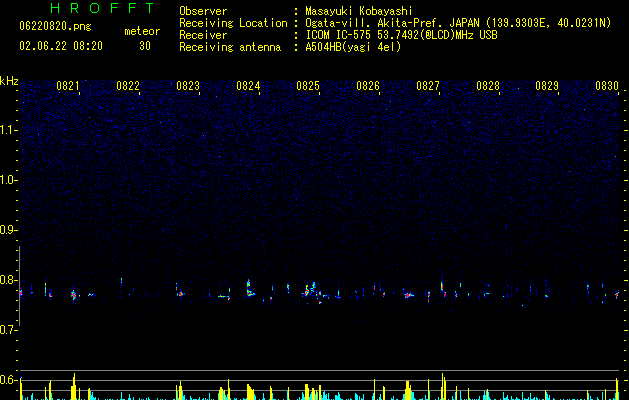Click the tall yellow intensity bar under 0821

[73, 386]
